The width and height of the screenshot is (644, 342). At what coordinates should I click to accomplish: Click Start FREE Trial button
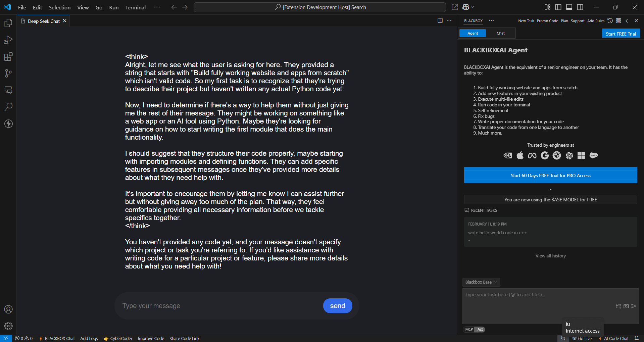(x=621, y=34)
